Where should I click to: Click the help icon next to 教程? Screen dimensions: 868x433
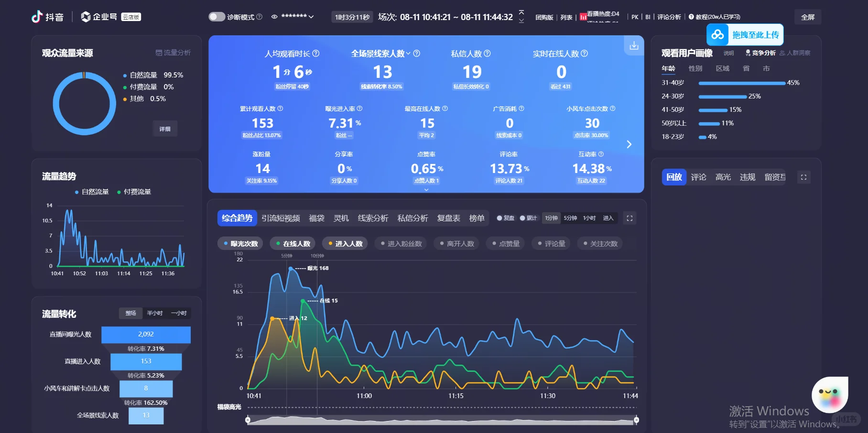(x=691, y=17)
